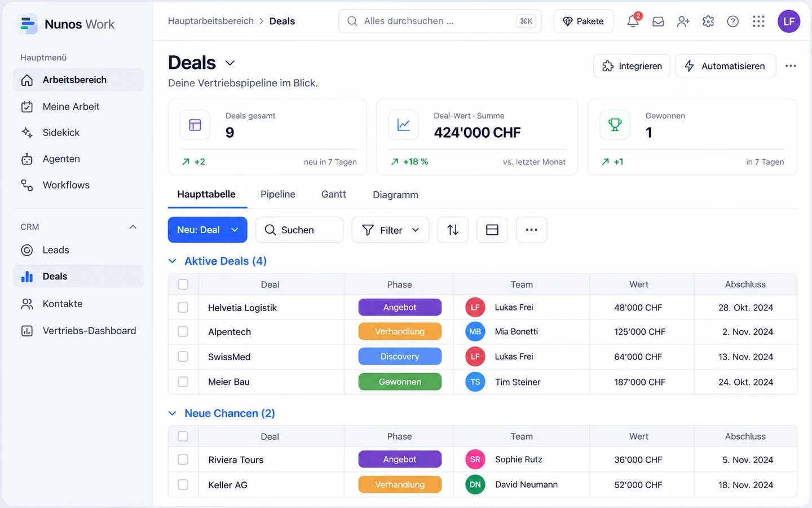
Task: Switch to the Pipeline tab
Action: pos(278,194)
